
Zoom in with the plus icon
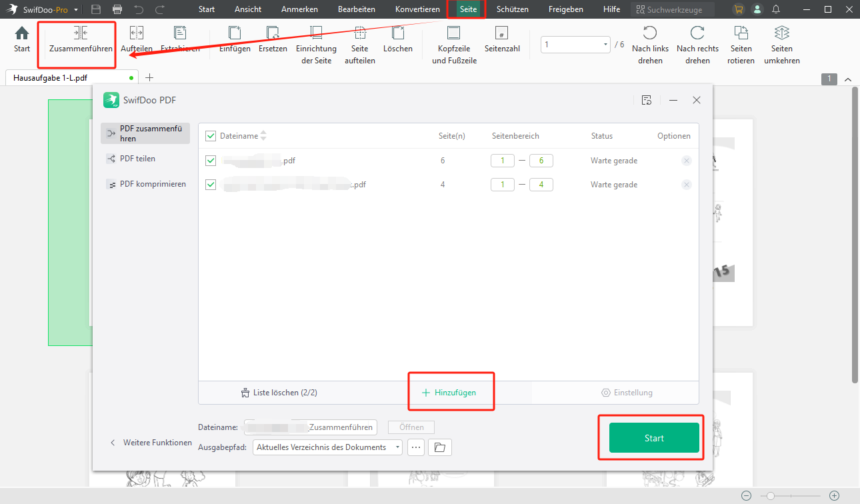pyautogui.click(x=834, y=495)
